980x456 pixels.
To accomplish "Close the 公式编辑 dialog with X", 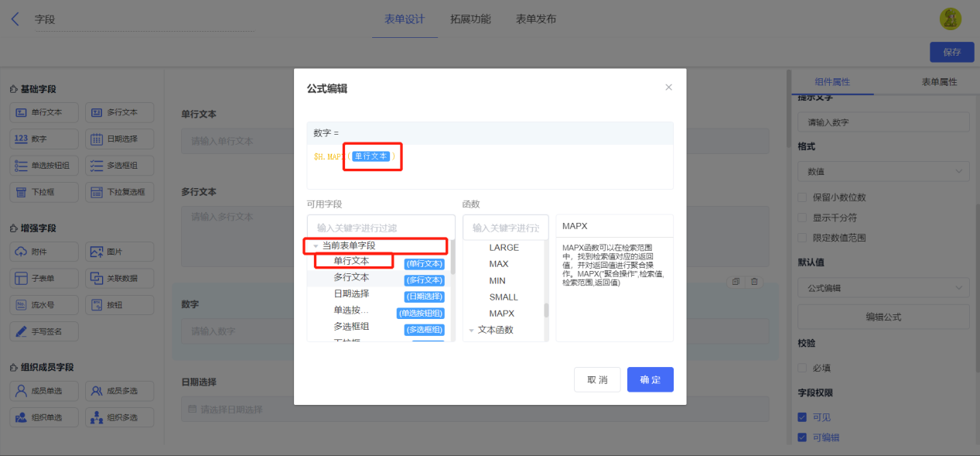I will 669,87.
